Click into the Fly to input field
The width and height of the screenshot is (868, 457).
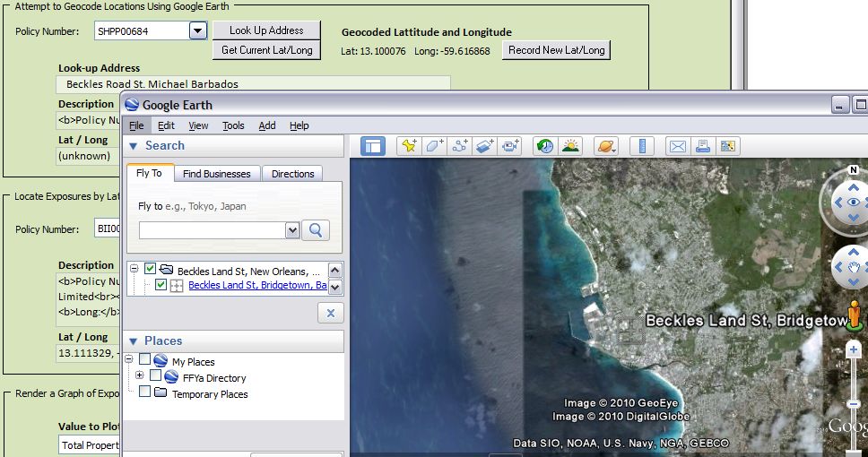212,230
